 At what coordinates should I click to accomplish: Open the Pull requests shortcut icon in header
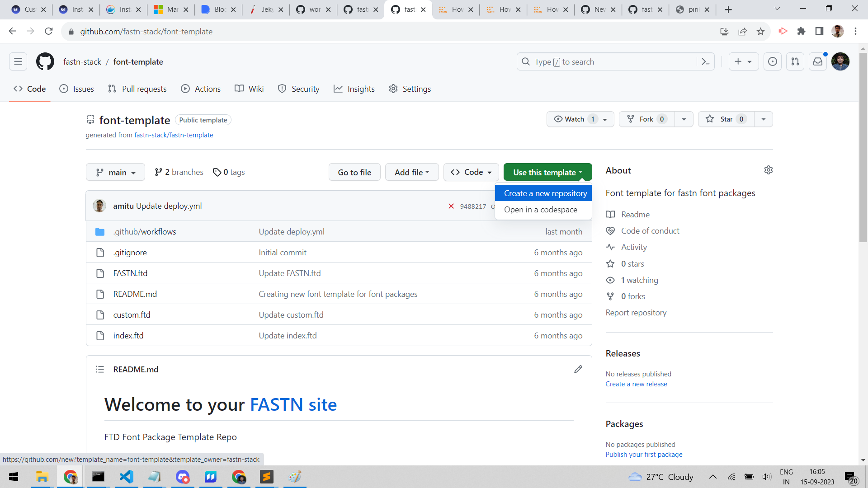pyautogui.click(x=795, y=61)
